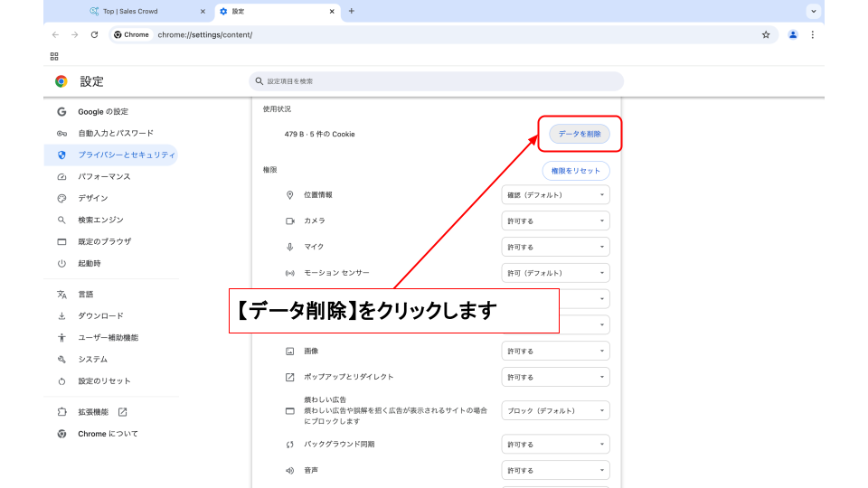868x488 pixels.
Task: Click the 権限をリセット button
Action: (576, 171)
